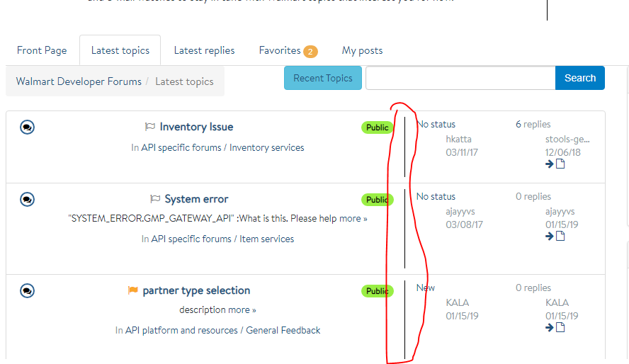Click chat bubble icon for partner type selection
This screenshot has height=364, width=629.
click(x=28, y=291)
